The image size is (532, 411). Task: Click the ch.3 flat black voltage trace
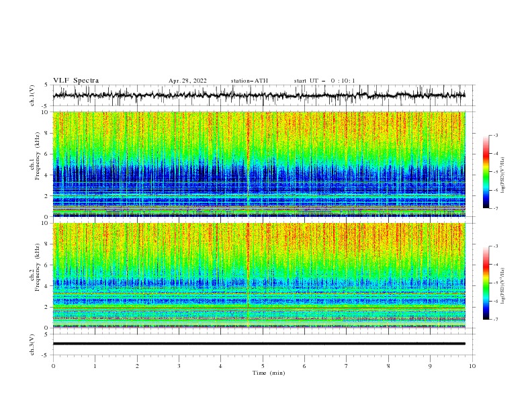259,344
